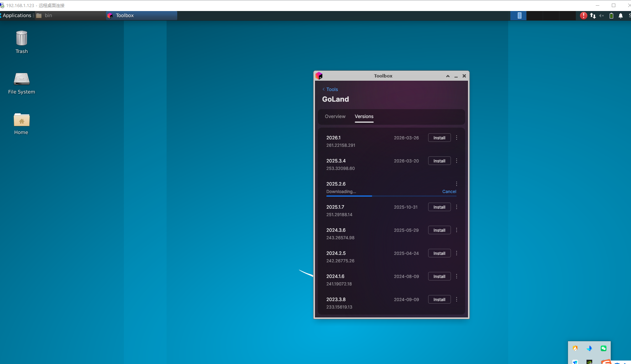Open the more options menu for 2025.3.4
The image size is (631, 364).
(457, 161)
